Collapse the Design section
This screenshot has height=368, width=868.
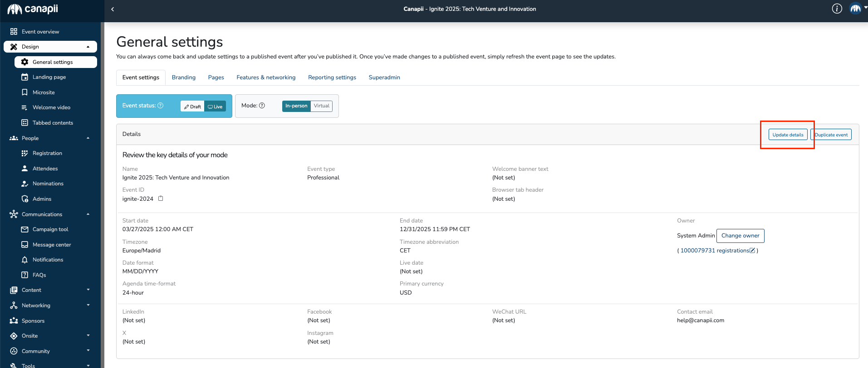click(x=88, y=47)
